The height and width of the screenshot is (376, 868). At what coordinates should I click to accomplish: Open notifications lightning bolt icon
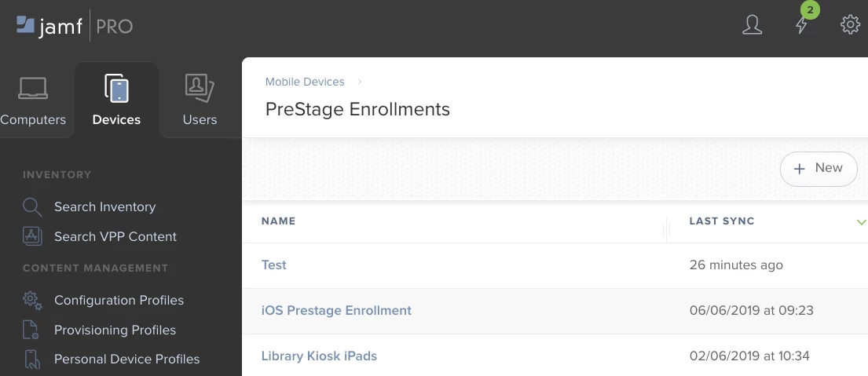click(x=801, y=25)
